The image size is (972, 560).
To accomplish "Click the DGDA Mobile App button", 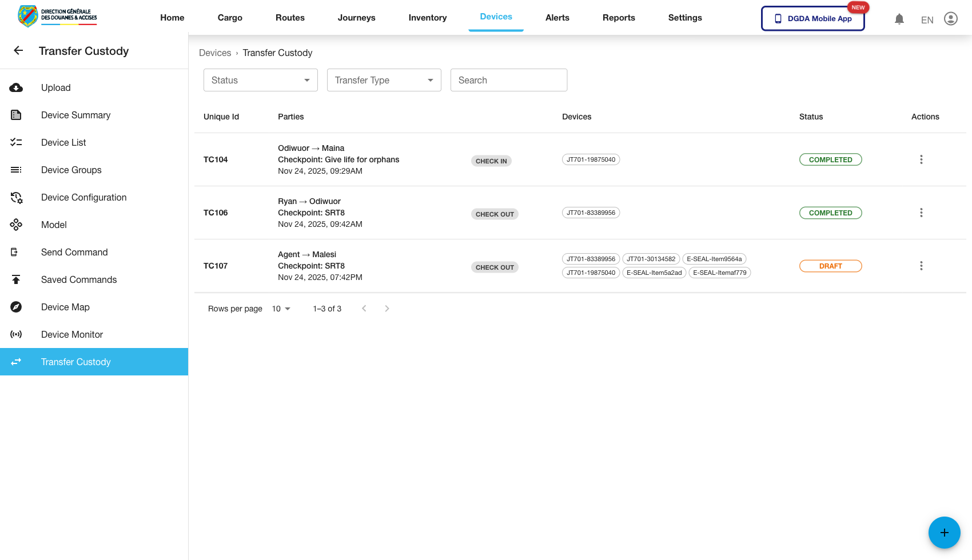I will point(812,18).
